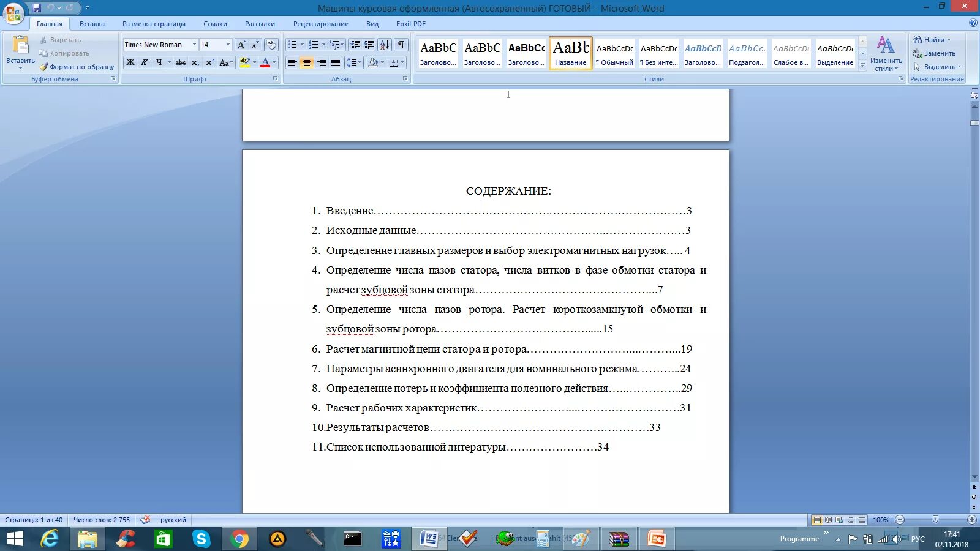Open the Foxit PDF tab

coord(410,24)
